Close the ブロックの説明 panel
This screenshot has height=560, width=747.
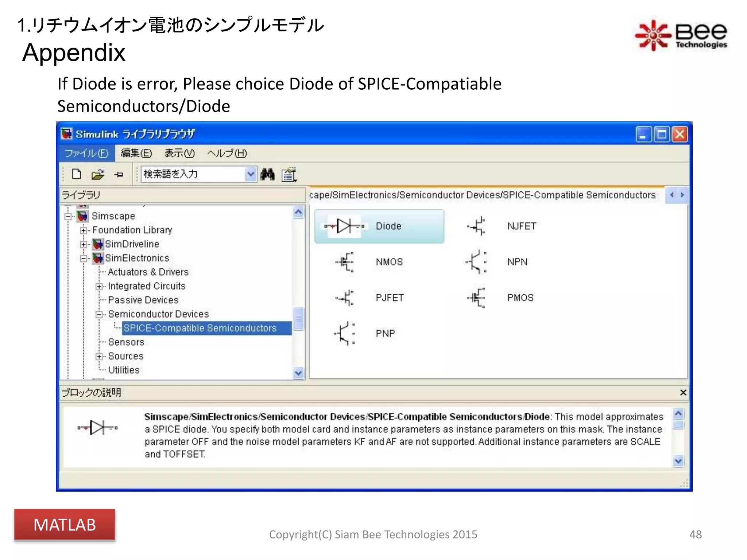pyautogui.click(x=683, y=392)
